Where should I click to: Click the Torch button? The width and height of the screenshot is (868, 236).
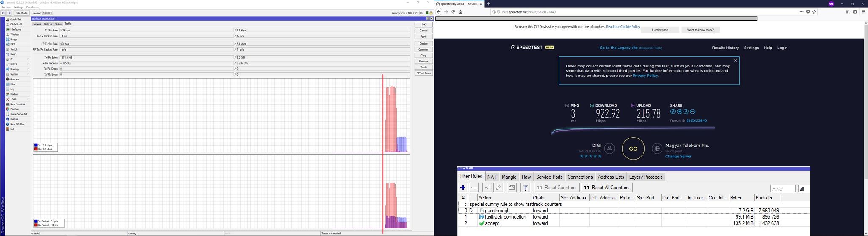pyautogui.click(x=423, y=67)
